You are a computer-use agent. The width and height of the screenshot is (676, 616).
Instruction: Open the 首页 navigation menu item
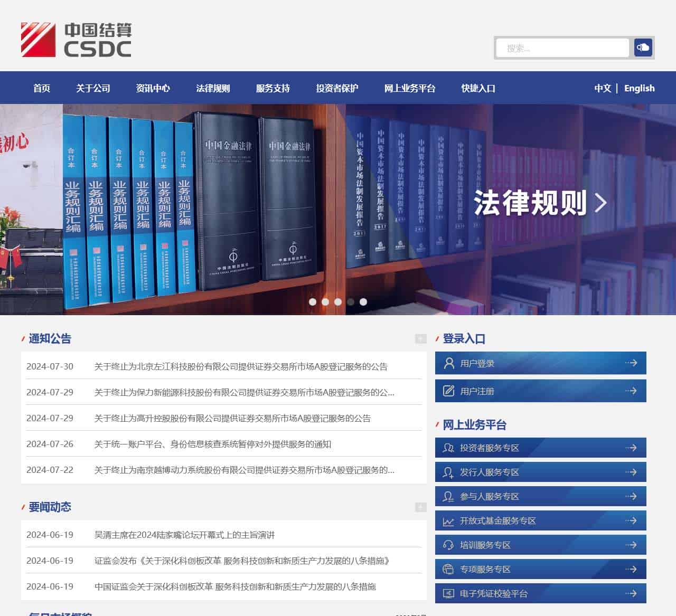pos(41,88)
